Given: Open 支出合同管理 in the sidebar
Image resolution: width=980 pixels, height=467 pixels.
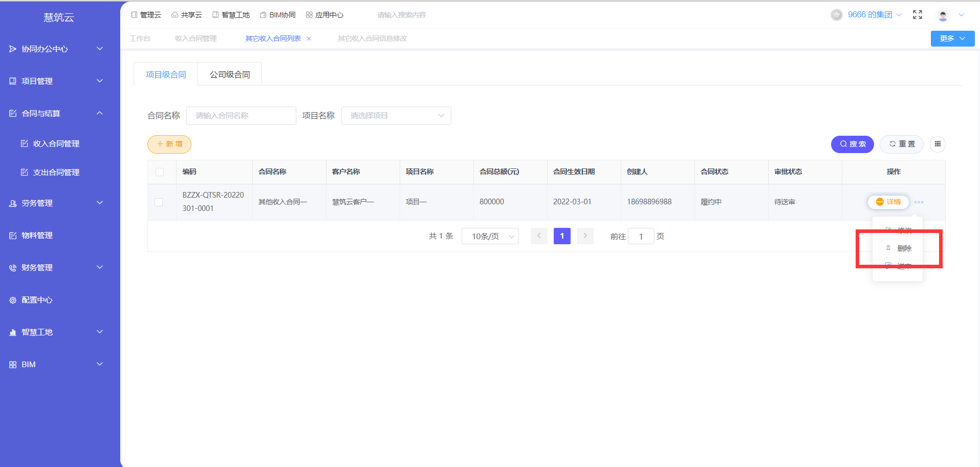Looking at the screenshot, I should click(50, 173).
